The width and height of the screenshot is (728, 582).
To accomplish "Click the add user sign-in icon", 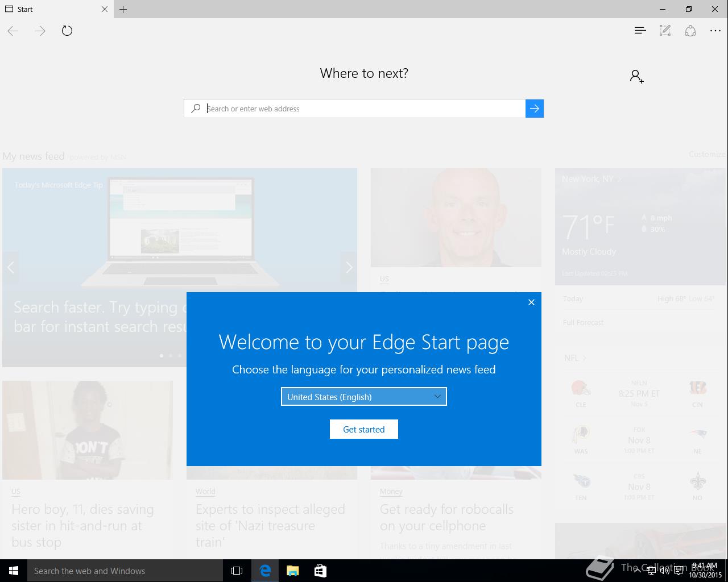I will tap(637, 76).
